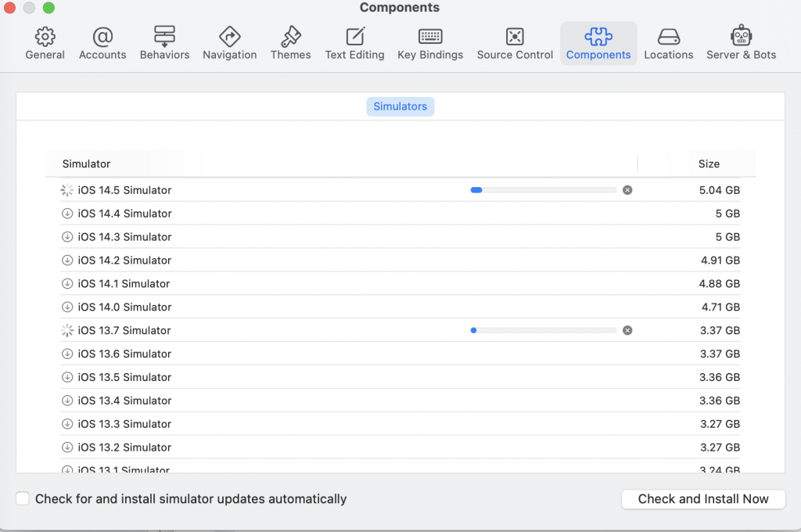
Task: Click the 5.04 GB size value
Action: (x=720, y=190)
